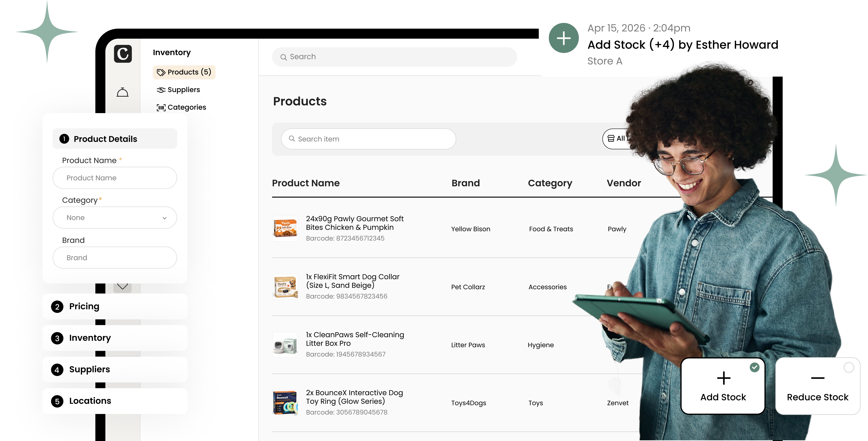Collapse the Product Details step section
Image resolution: width=868 pixels, height=441 pixels.
115,139
